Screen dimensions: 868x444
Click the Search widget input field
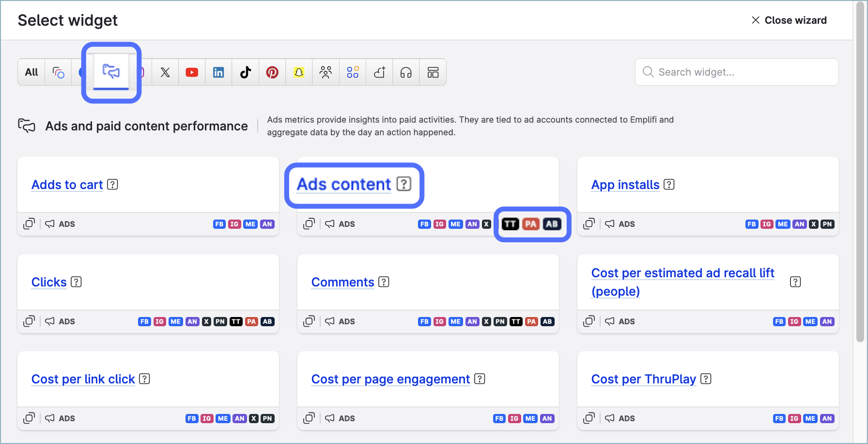click(x=736, y=72)
